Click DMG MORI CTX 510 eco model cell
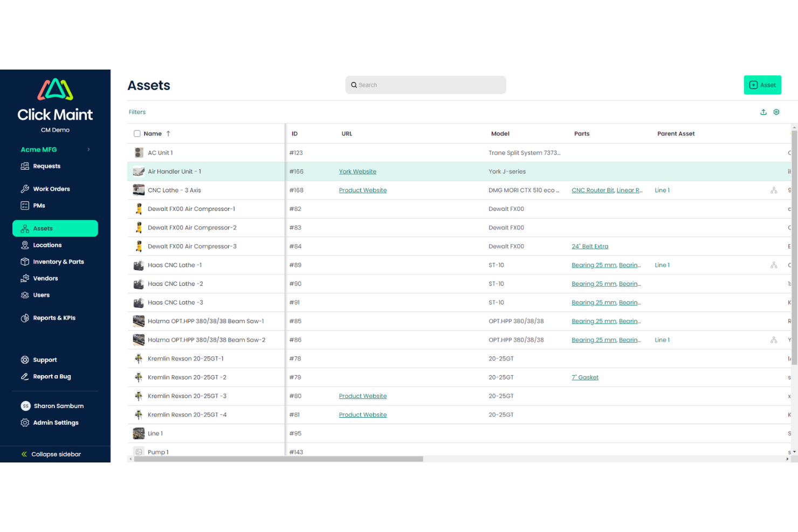The height and width of the screenshot is (532, 798). [524, 190]
